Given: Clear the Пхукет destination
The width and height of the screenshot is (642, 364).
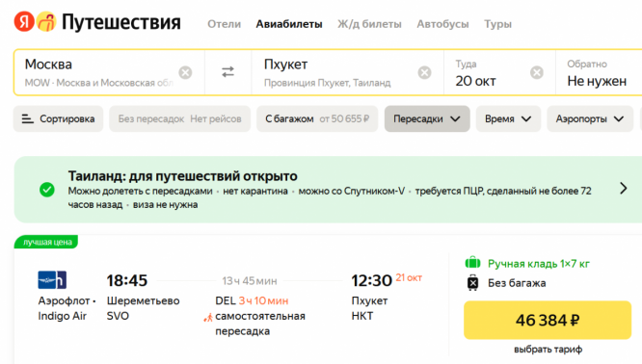Looking at the screenshot, I should tap(424, 73).
